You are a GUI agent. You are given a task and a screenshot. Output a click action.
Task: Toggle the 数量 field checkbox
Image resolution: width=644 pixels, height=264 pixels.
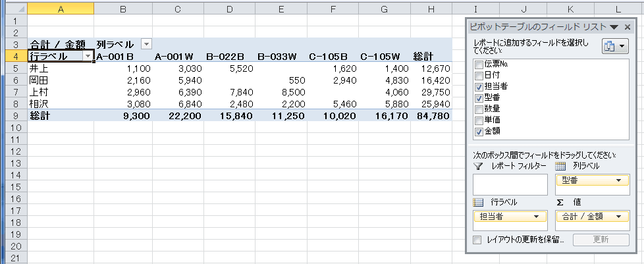click(x=479, y=109)
